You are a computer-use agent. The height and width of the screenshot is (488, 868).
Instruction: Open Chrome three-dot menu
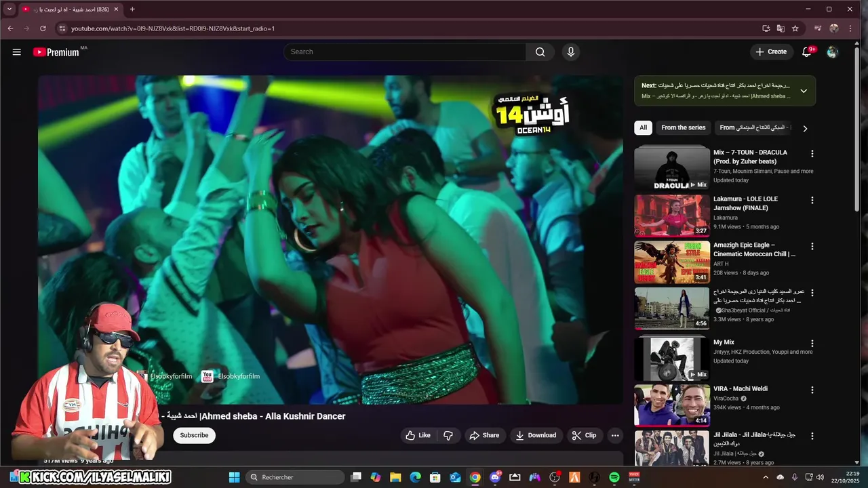[x=850, y=28]
